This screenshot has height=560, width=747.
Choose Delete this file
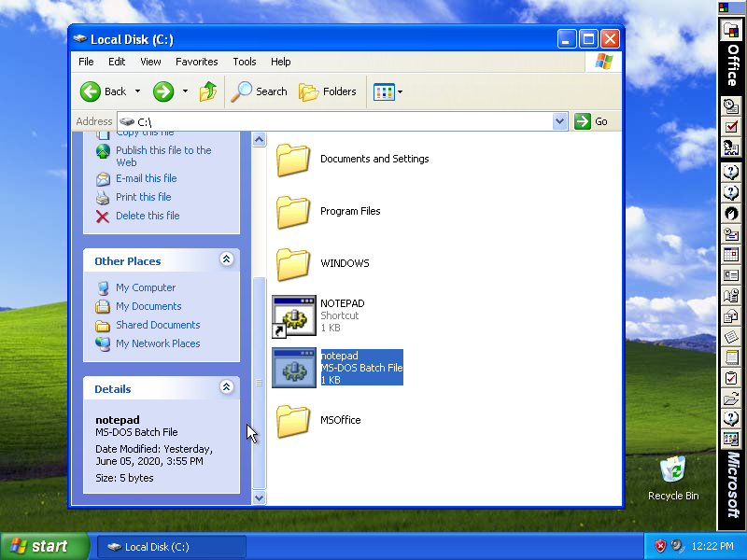tap(148, 216)
